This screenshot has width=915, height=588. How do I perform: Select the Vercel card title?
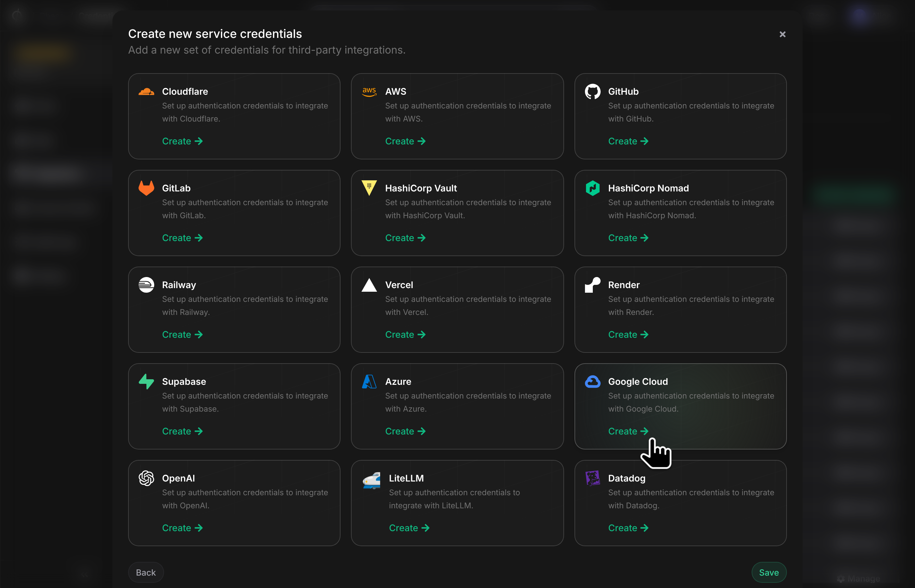click(x=399, y=285)
